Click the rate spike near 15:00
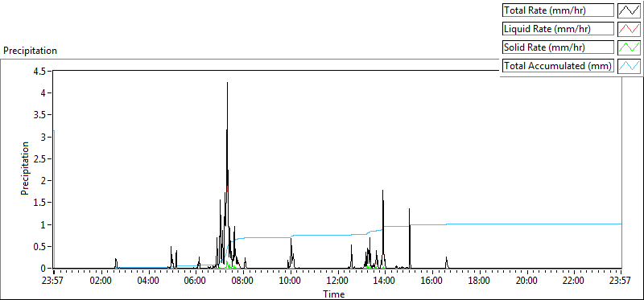The height and width of the screenshot is (300, 644). tap(410, 210)
